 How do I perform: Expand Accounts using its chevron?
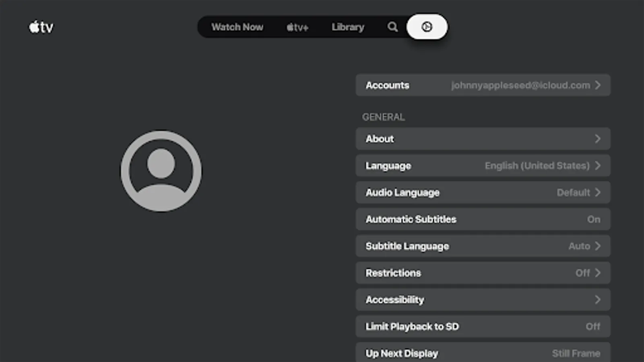(598, 85)
